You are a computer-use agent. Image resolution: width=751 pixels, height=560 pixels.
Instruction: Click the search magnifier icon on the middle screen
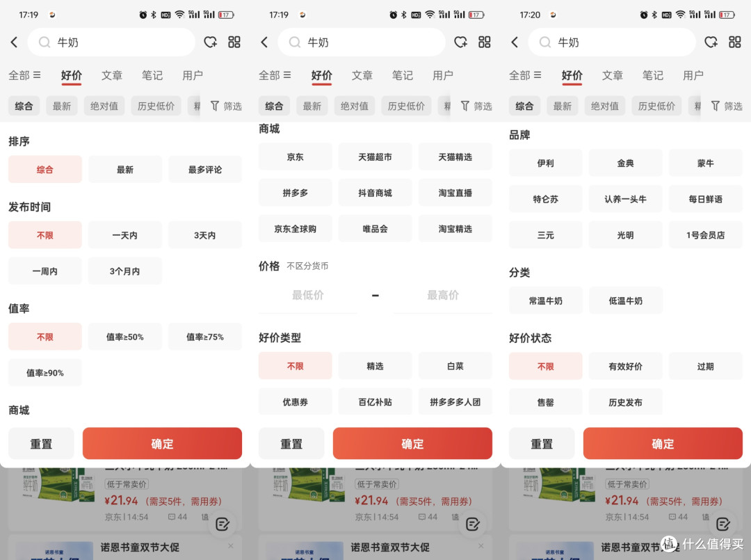pyautogui.click(x=295, y=42)
